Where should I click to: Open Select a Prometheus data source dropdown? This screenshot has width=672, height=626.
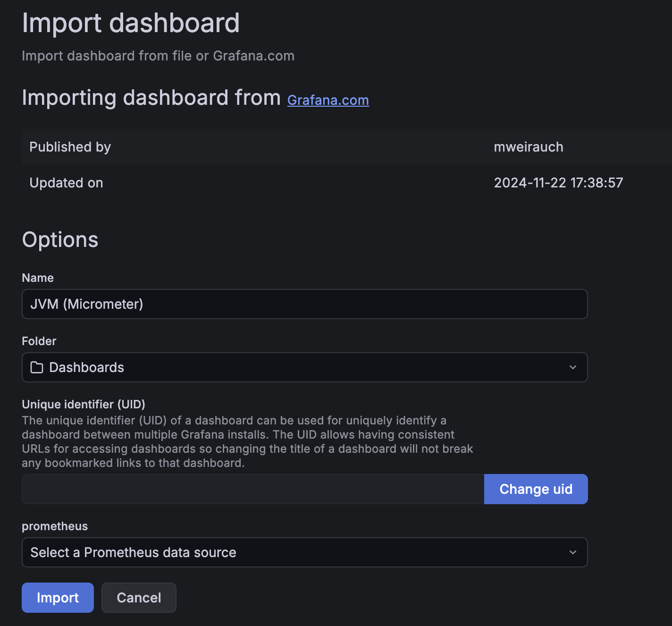point(305,552)
